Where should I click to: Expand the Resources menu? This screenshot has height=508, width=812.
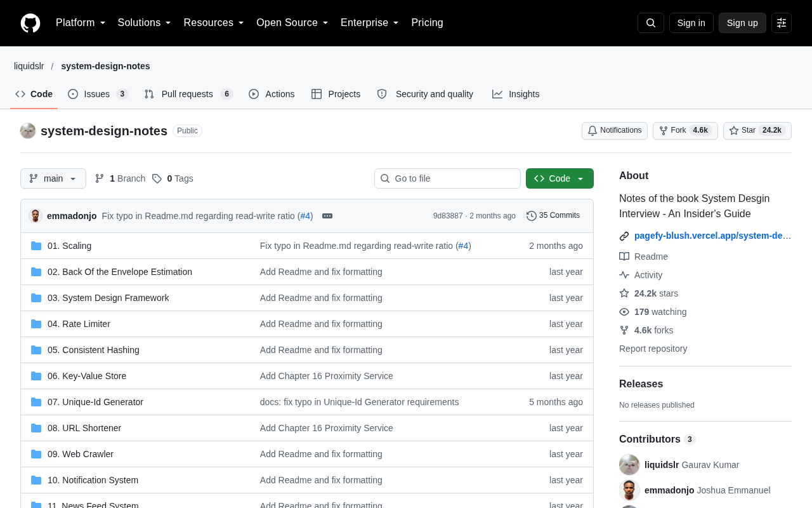(214, 23)
